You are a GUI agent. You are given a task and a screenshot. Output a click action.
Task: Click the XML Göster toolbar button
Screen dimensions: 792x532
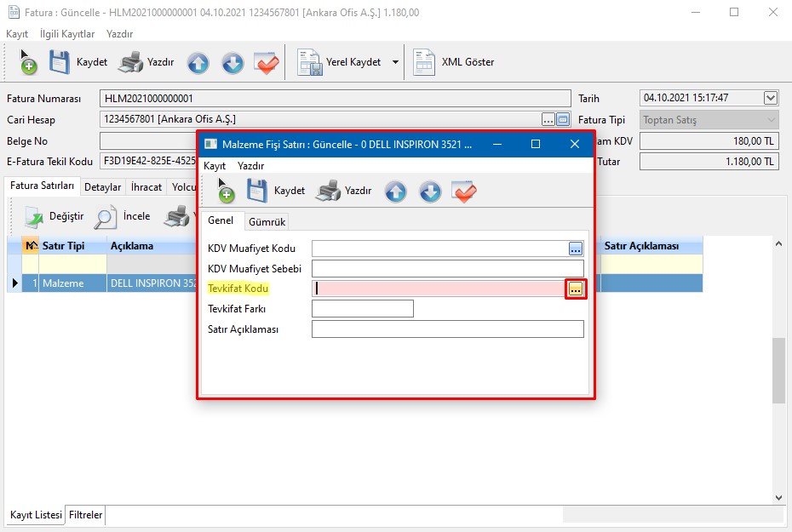(x=454, y=62)
